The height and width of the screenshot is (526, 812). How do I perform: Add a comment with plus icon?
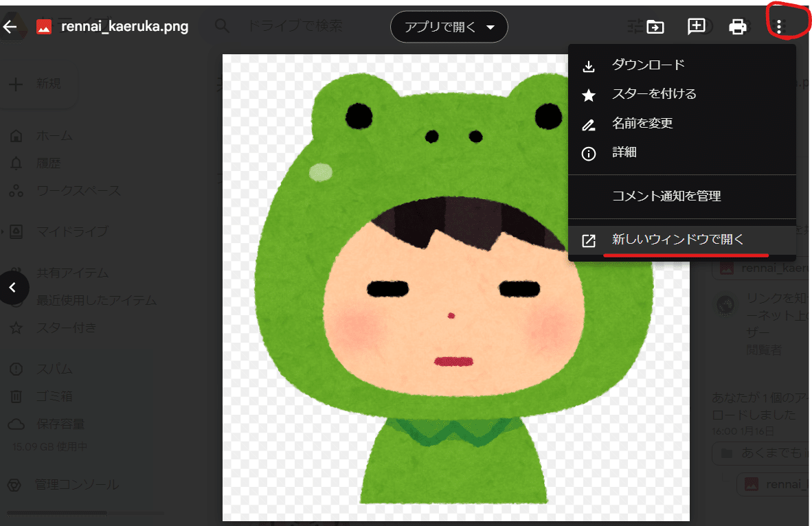[696, 26]
